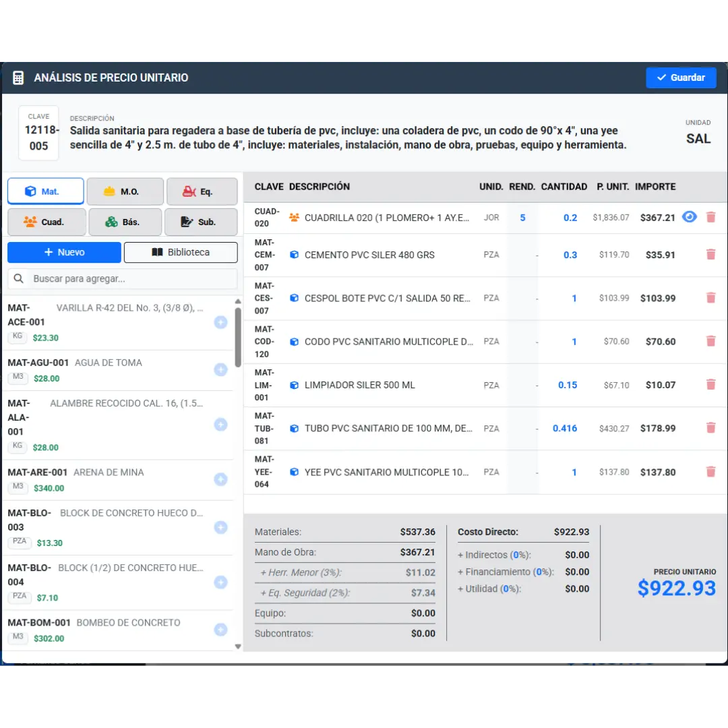Edit quantity 0.15 for LIMPIADOR SILER

[x=568, y=385]
